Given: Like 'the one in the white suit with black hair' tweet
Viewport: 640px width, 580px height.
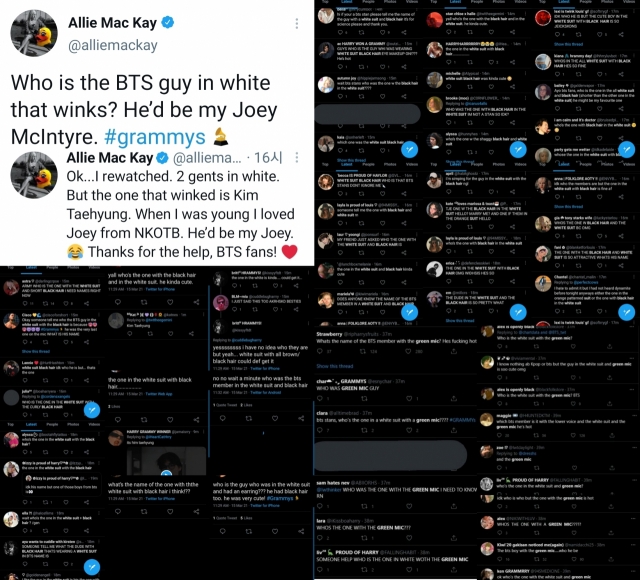Looking at the screenshot, I should pyautogui.click(x=170, y=420).
